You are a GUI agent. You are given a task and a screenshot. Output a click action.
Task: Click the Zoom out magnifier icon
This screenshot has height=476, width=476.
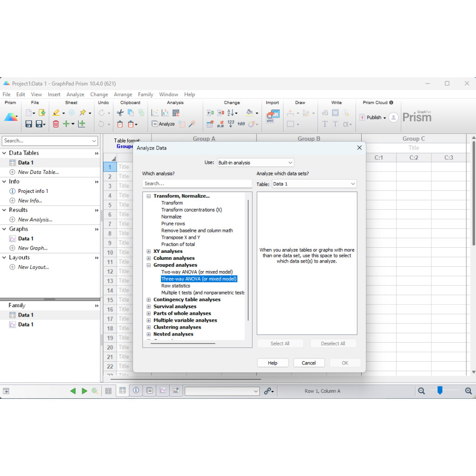tap(421, 391)
